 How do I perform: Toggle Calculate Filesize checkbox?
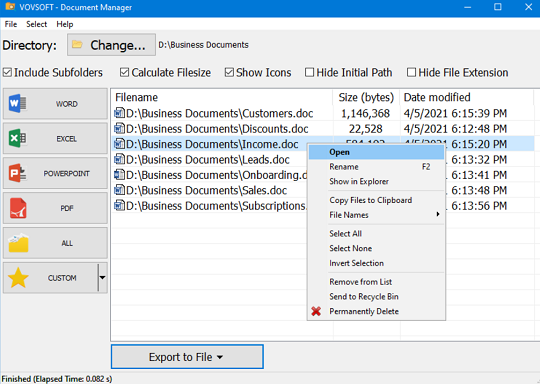point(124,73)
